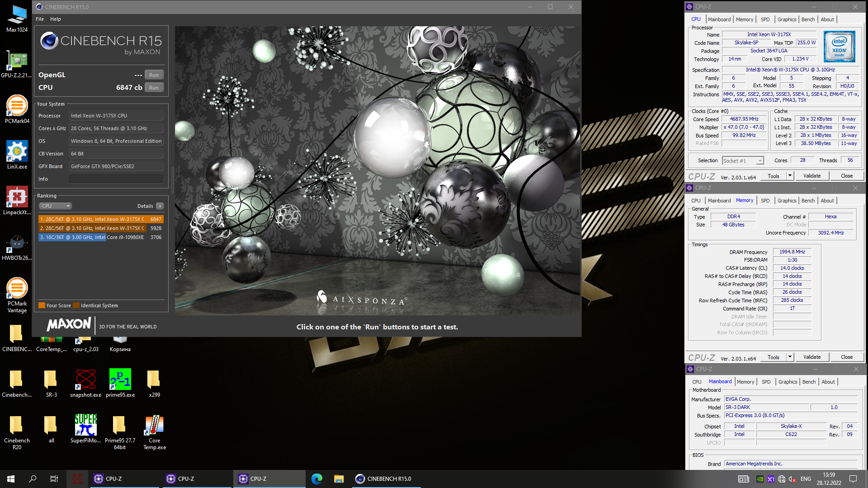The image size is (868, 488).
Task: Open the Max1024 desktop icon
Action: point(17,18)
